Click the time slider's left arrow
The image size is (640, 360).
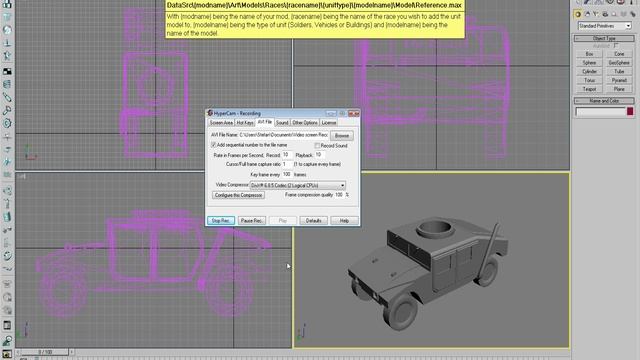[18, 352]
